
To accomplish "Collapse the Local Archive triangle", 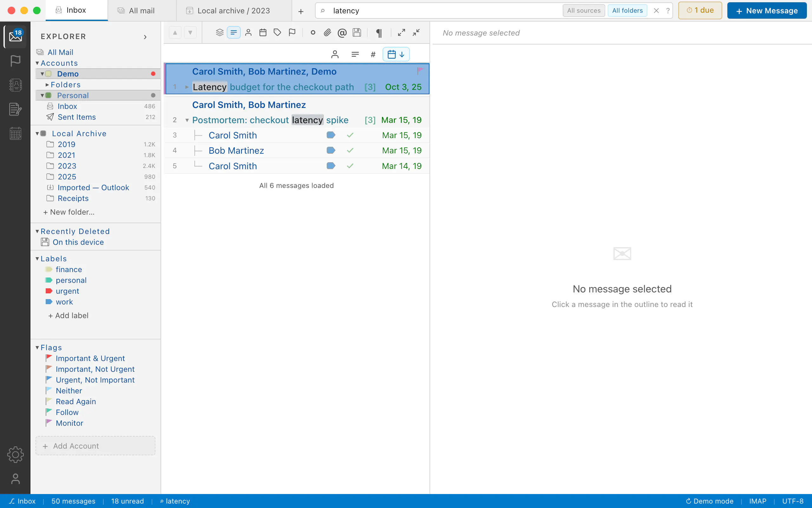I will coord(37,134).
